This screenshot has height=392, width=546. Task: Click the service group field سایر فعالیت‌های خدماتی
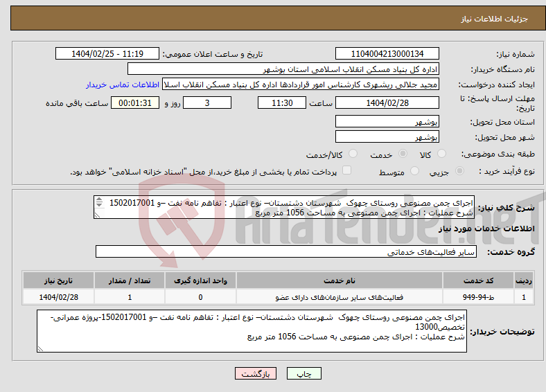(x=286, y=251)
